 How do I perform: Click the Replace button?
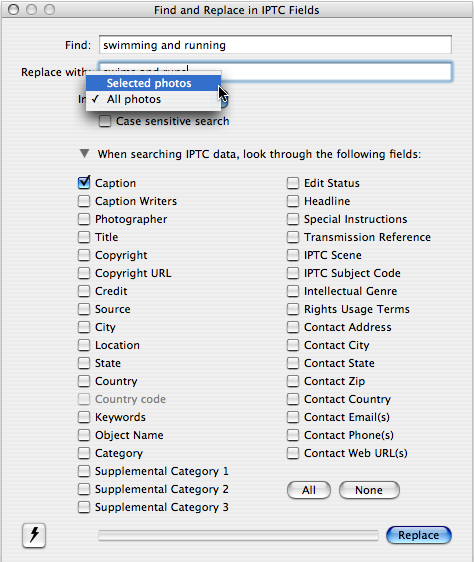point(418,535)
